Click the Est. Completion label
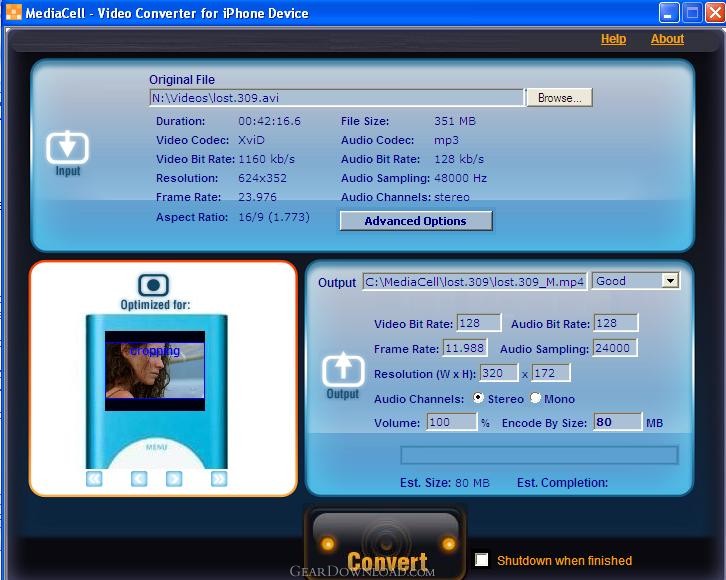726x580 pixels. 563,483
